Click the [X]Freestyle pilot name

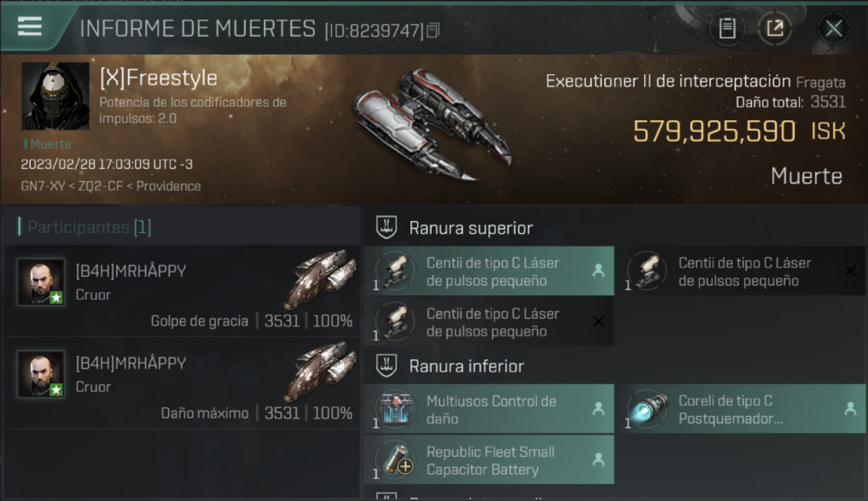tap(158, 78)
